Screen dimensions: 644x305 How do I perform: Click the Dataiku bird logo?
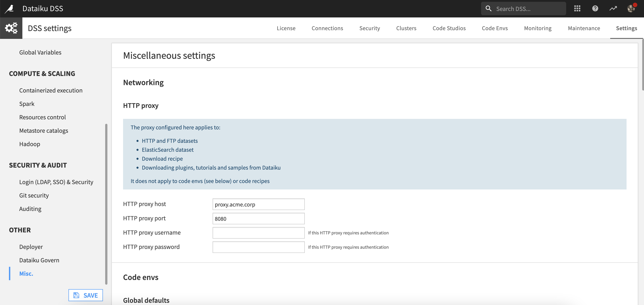(x=9, y=9)
